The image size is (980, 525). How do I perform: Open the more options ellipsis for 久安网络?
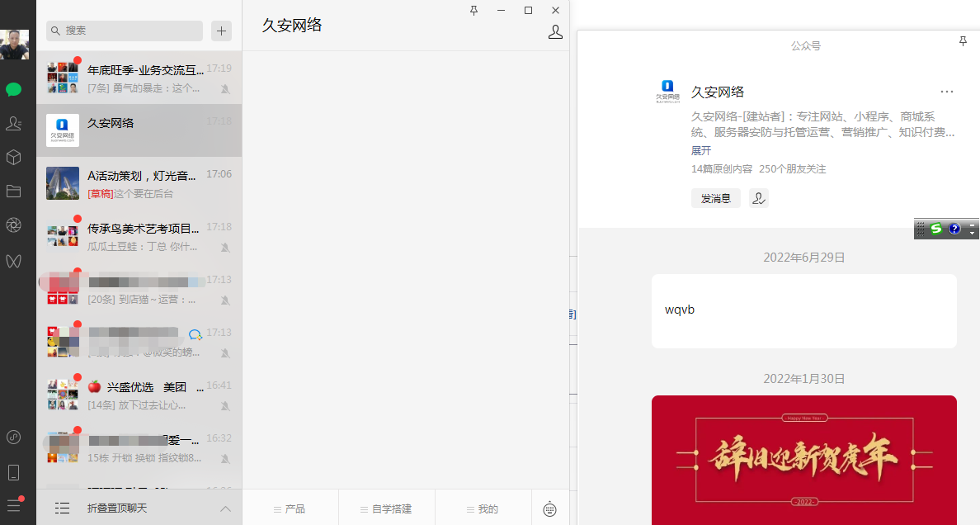click(x=947, y=92)
